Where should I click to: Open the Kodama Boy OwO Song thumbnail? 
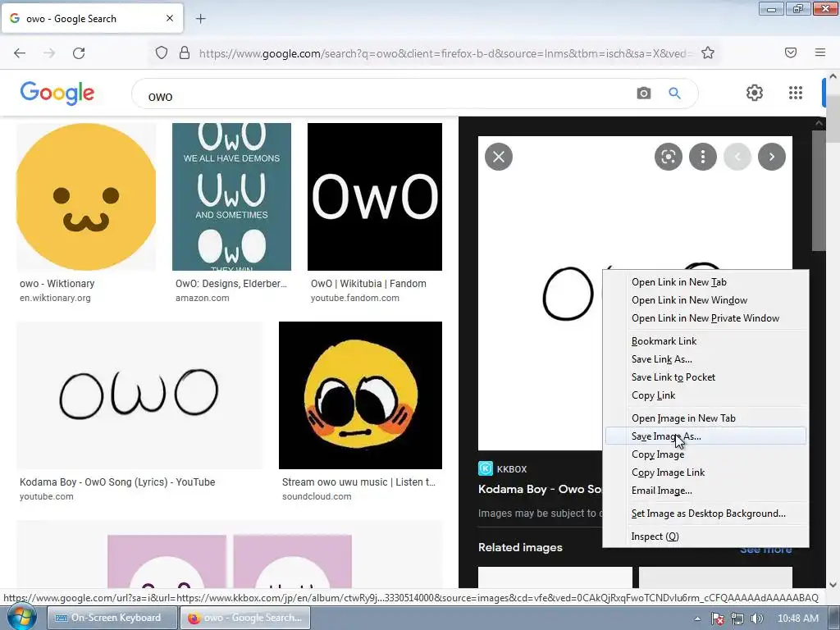pos(139,395)
